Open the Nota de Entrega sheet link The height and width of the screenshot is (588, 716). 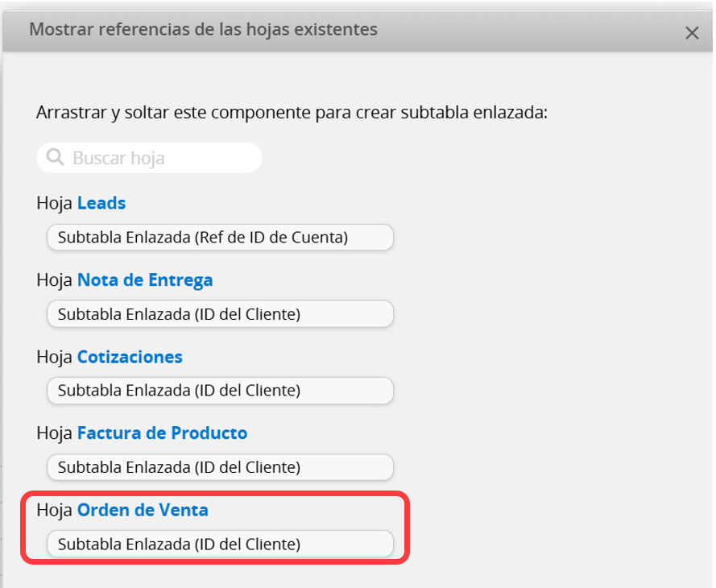(x=145, y=280)
